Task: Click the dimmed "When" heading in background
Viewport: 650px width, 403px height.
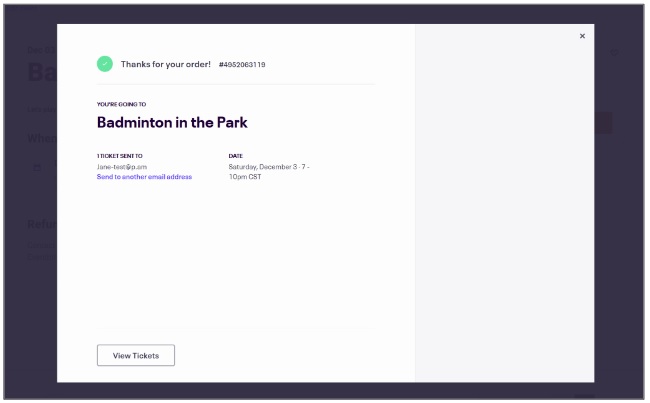Action: coord(42,137)
